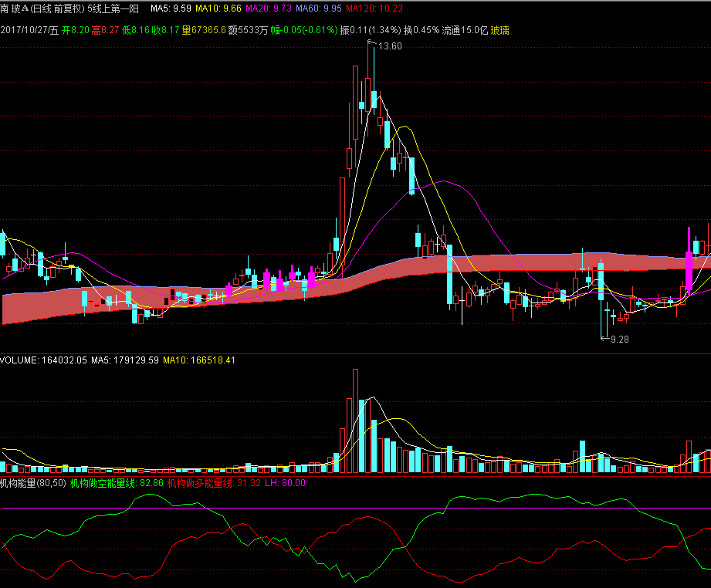Viewport: 711px width, 588px height.
Task: Click the high price 高8.27
Action: 105,30
